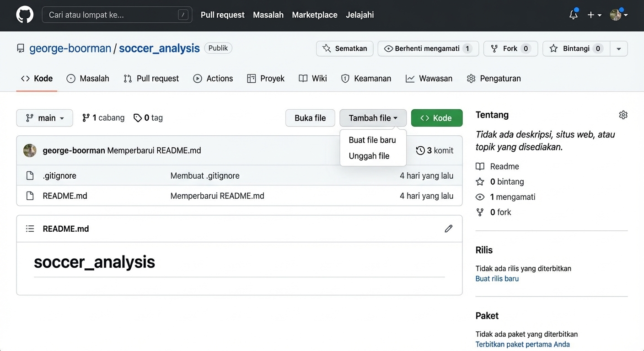Click the Buka file button
644x351 pixels.
click(310, 118)
